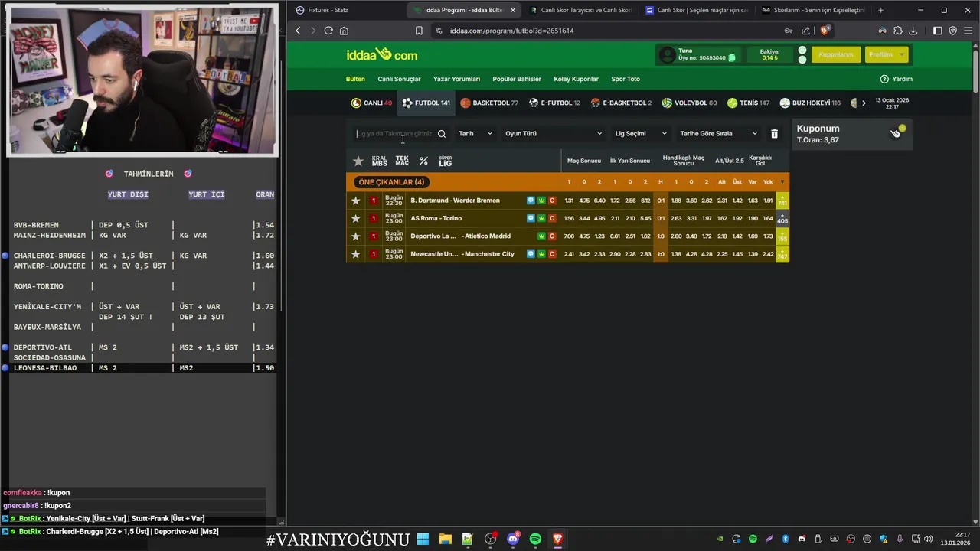Image resolution: width=980 pixels, height=551 pixels.
Task: Click the green crown icon for AS Roma - Torino
Action: coord(541,219)
